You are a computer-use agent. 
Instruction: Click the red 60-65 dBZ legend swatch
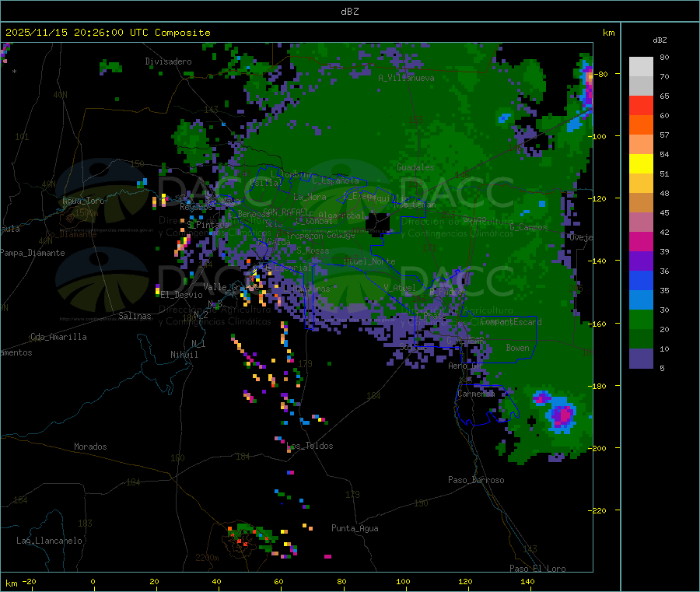pos(641,105)
